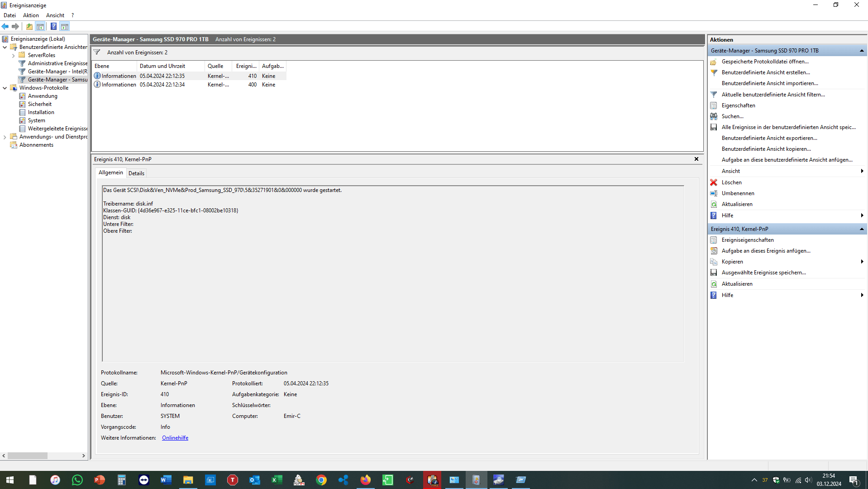Screen dimensions: 868x489
Task: Click the Ereigniseigenschaften icon
Action: pos(714,240)
